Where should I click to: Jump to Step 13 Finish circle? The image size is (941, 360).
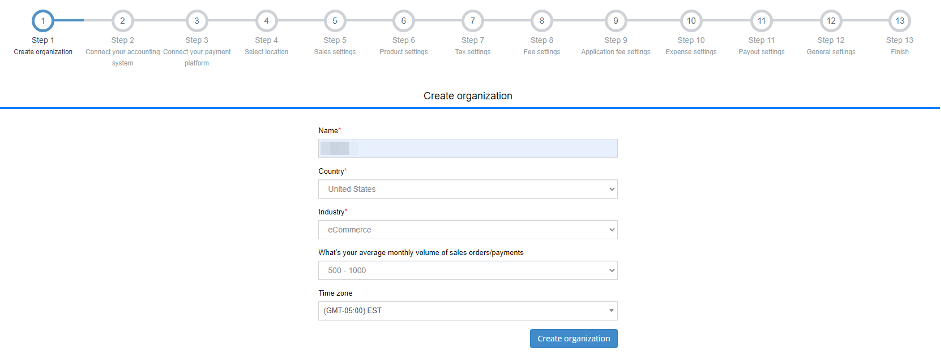pyautogui.click(x=900, y=21)
